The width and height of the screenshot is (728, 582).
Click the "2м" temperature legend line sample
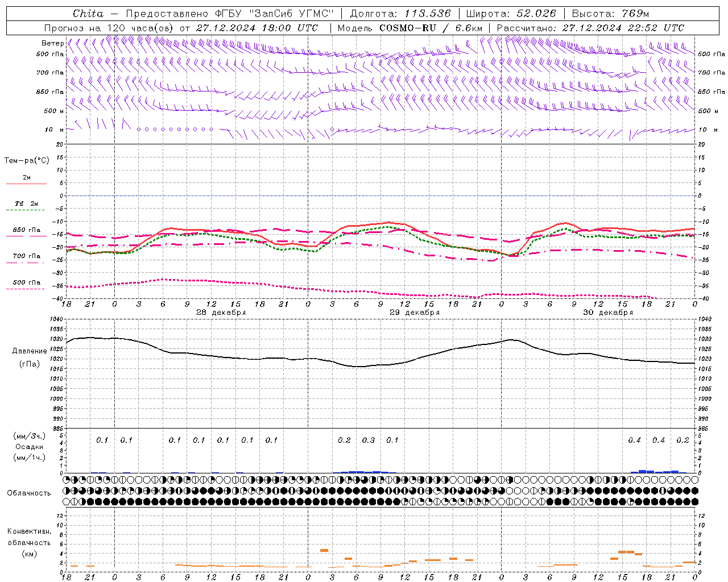(26, 184)
